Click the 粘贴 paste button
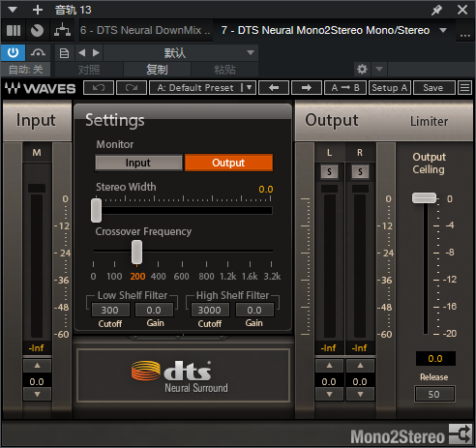This screenshot has width=476, height=448. click(x=224, y=70)
